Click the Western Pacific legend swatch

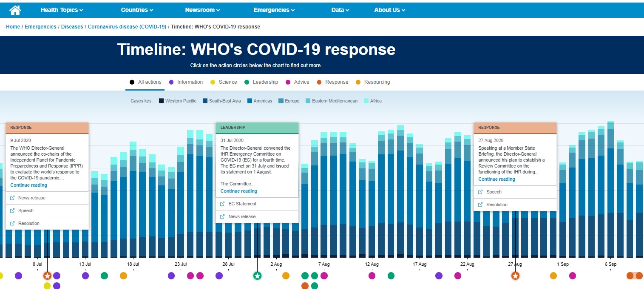point(161,101)
